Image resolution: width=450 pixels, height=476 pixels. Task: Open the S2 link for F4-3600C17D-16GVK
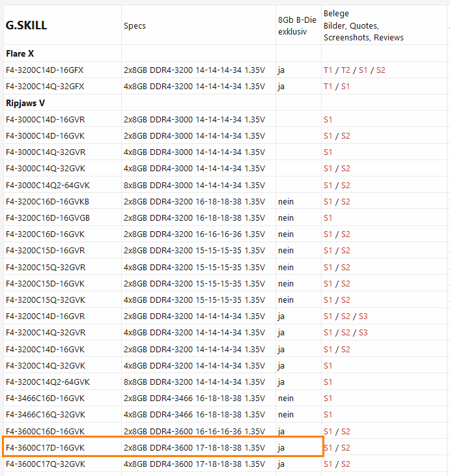346,448
